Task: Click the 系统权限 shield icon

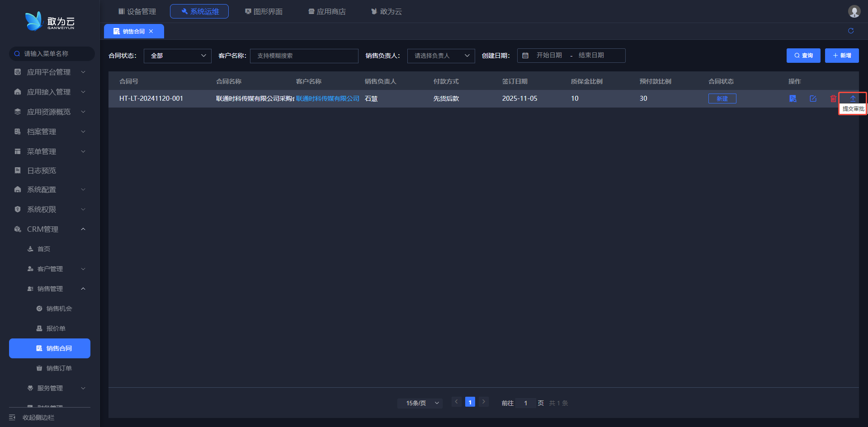Action: coord(18,209)
